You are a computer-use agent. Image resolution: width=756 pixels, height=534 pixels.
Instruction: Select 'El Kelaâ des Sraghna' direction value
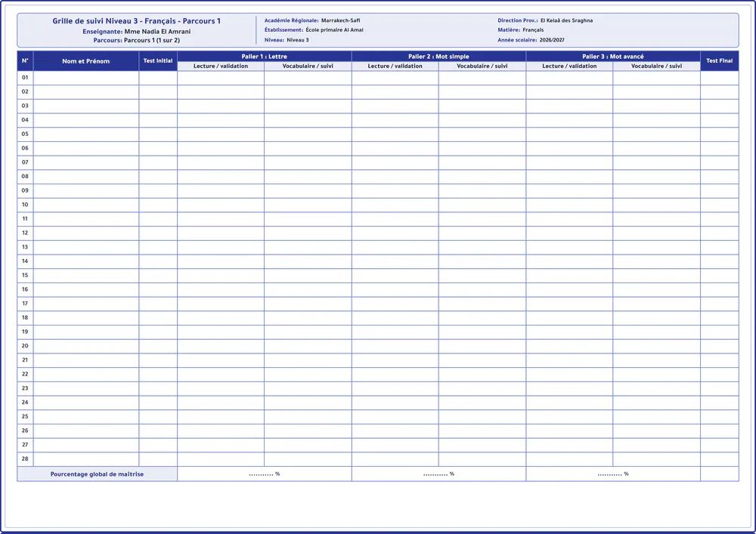click(566, 20)
